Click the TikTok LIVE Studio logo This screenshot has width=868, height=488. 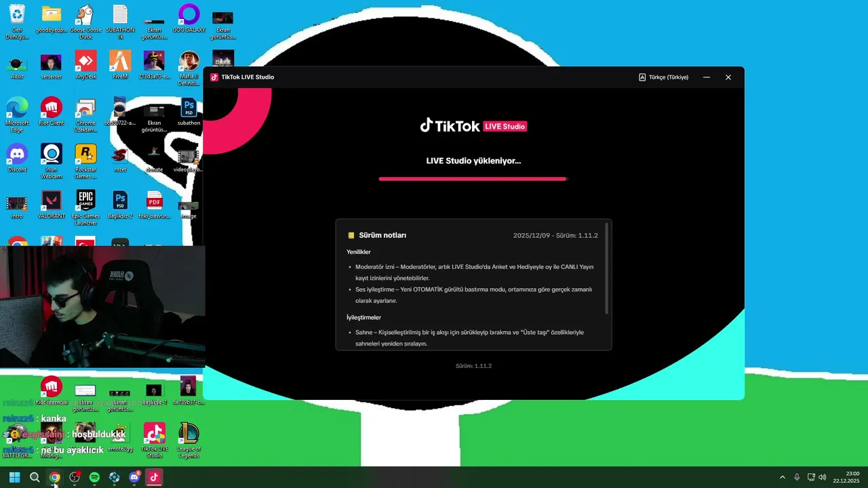click(x=473, y=126)
